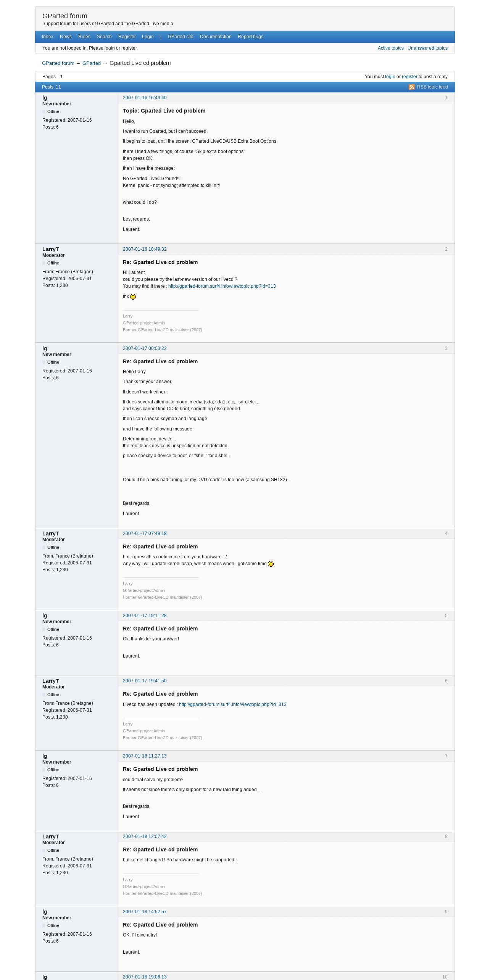Open the Index menu item
This screenshot has width=490, height=980.
[x=48, y=37]
